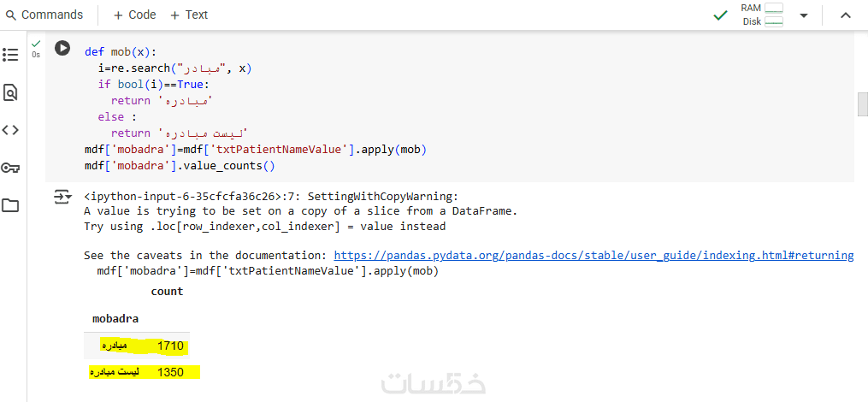868x402 pixels.
Task: Click the vertical scrollbar thumb
Action: click(862, 103)
